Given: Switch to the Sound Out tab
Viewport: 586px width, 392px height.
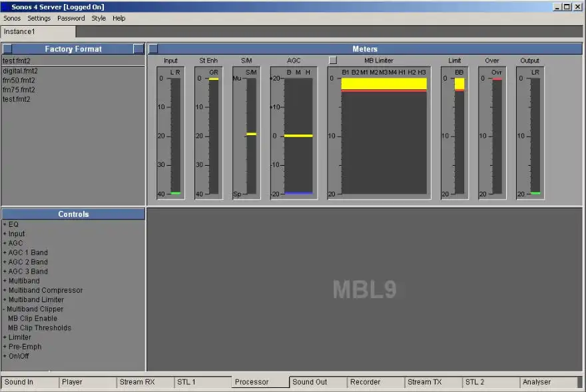Looking at the screenshot, I should coord(318,382).
